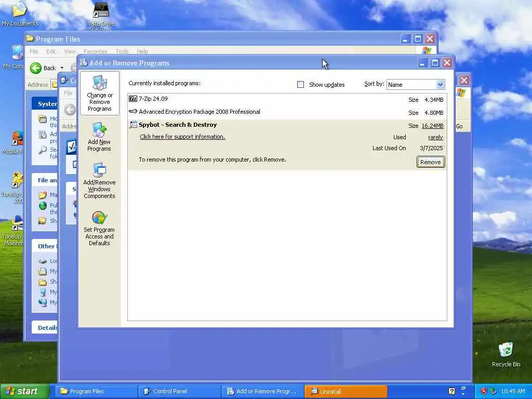Open Add New Programs panel
Viewport: 532px width, 399px height.
tap(99, 137)
